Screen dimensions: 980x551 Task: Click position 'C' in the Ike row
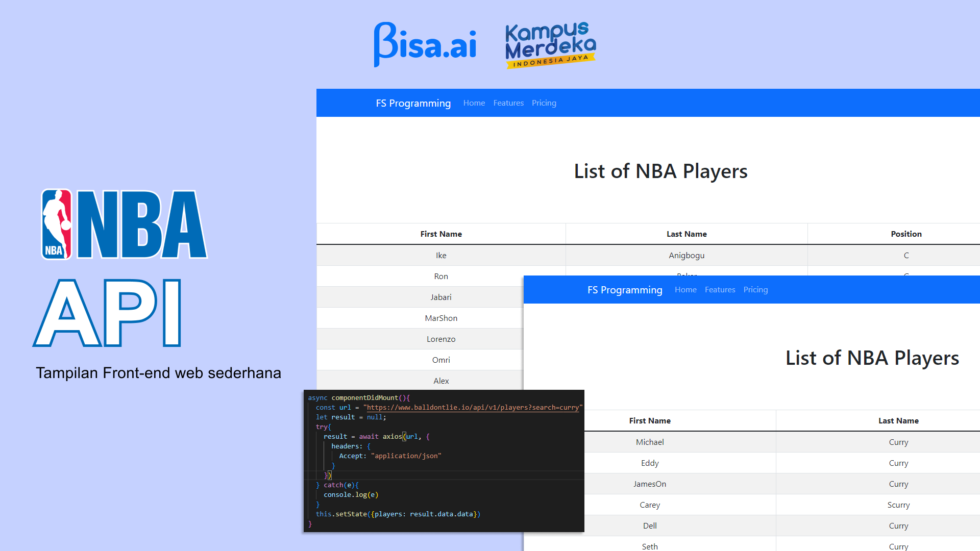click(906, 256)
